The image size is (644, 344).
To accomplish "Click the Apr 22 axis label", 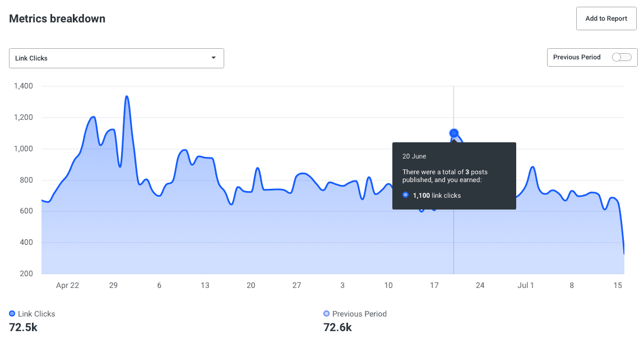I will (x=67, y=285).
